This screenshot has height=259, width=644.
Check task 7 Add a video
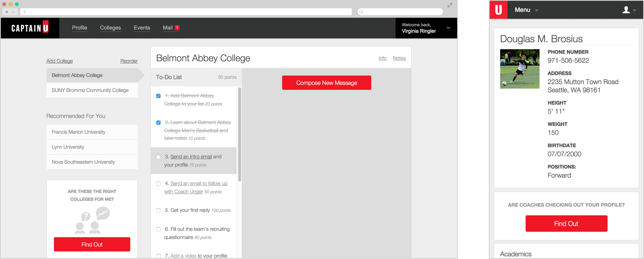pyautogui.click(x=158, y=256)
